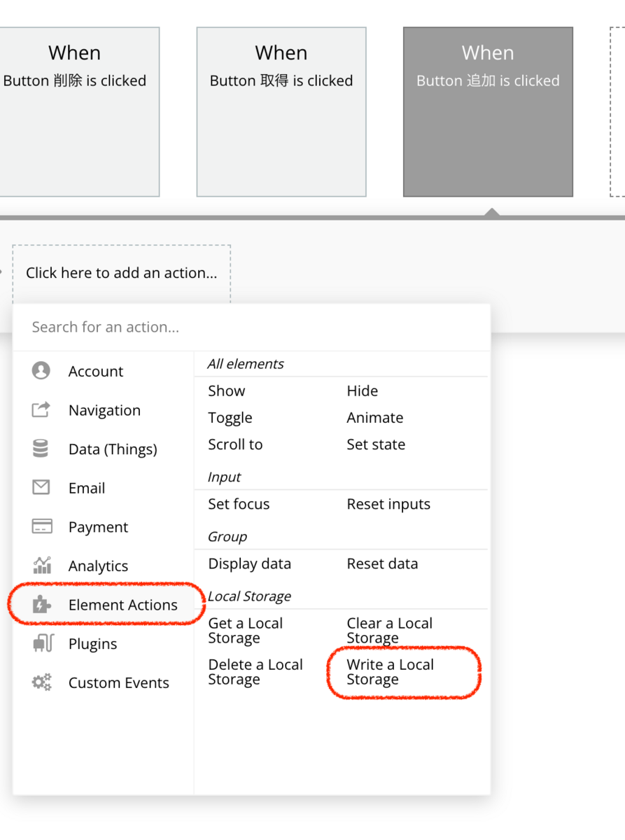The width and height of the screenshot is (625, 840).
Task: Click the Navigation arrow icon
Action: [41, 410]
